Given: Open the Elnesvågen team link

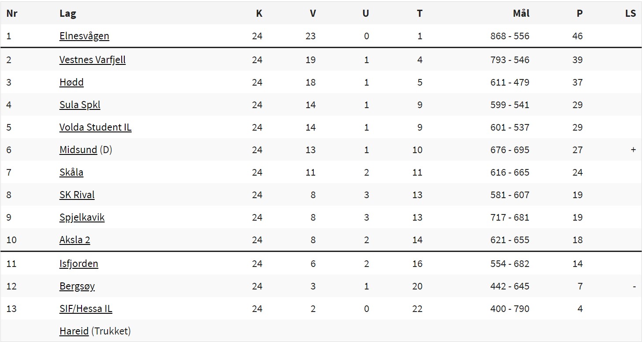Looking at the screenshot, I should (x=84, y=36).
